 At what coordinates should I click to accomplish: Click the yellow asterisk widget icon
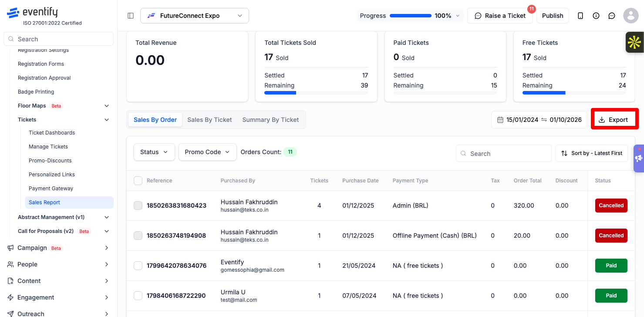pos(634,42)
